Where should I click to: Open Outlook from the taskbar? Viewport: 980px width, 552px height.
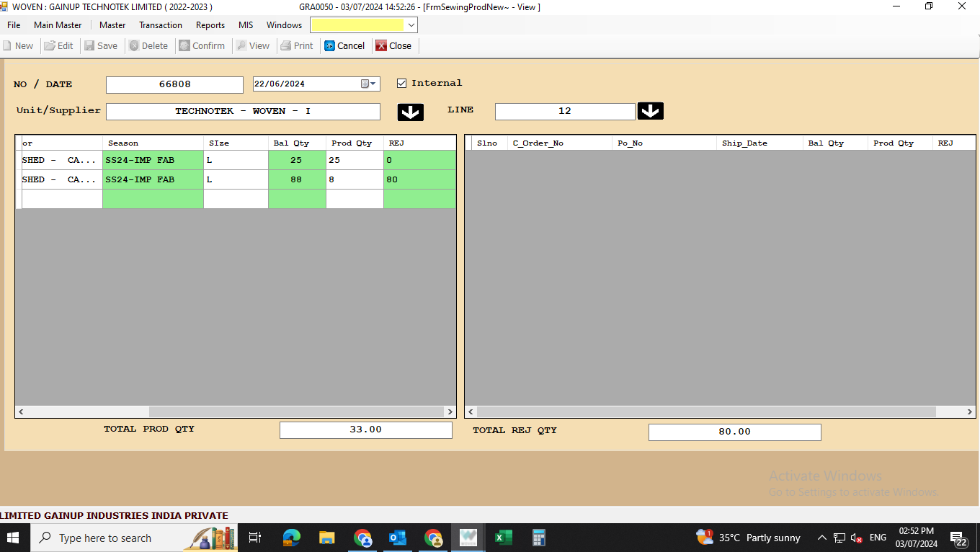tap(397, 538)
